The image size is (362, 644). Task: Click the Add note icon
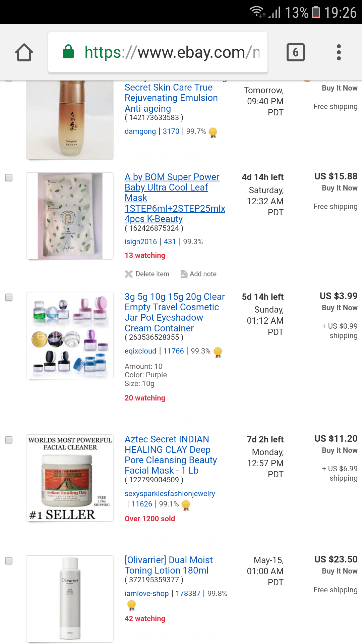[x=184, y=274]
